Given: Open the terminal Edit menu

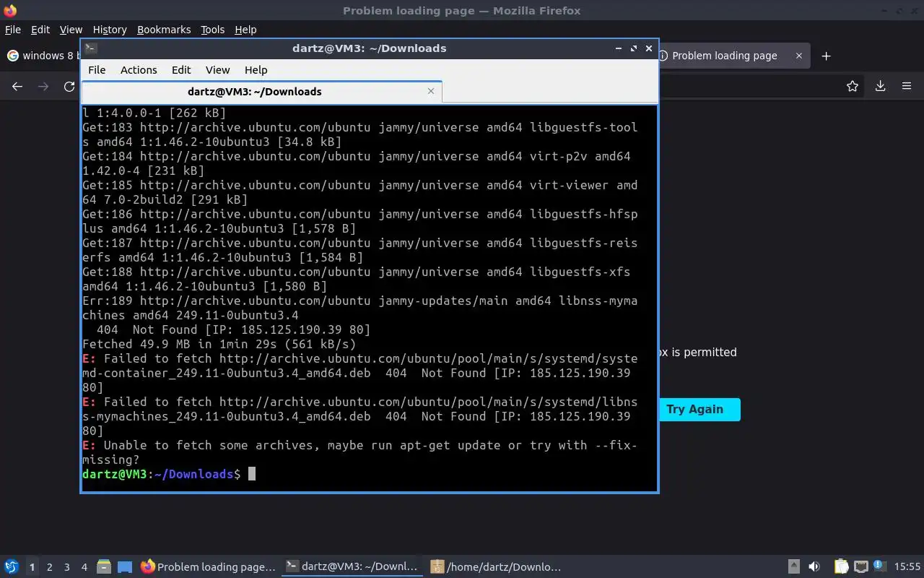Looking at the screenshot, I should pos(181,70).
